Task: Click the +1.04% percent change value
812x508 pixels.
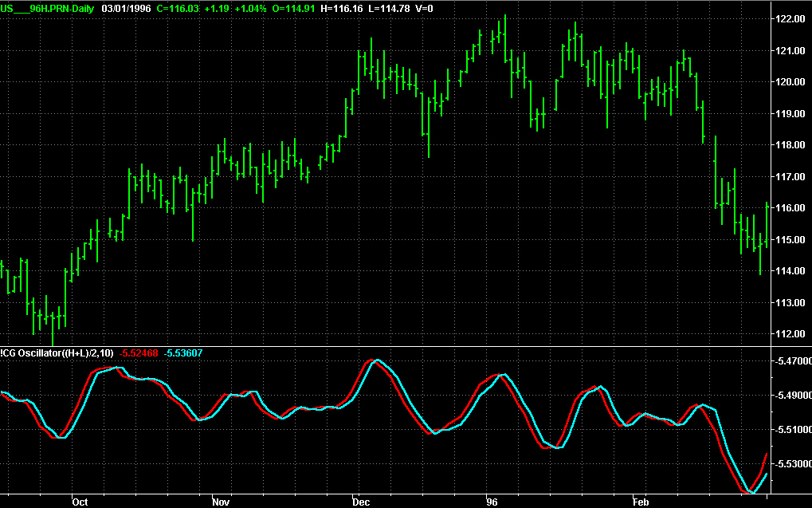Action: [250, 8]
